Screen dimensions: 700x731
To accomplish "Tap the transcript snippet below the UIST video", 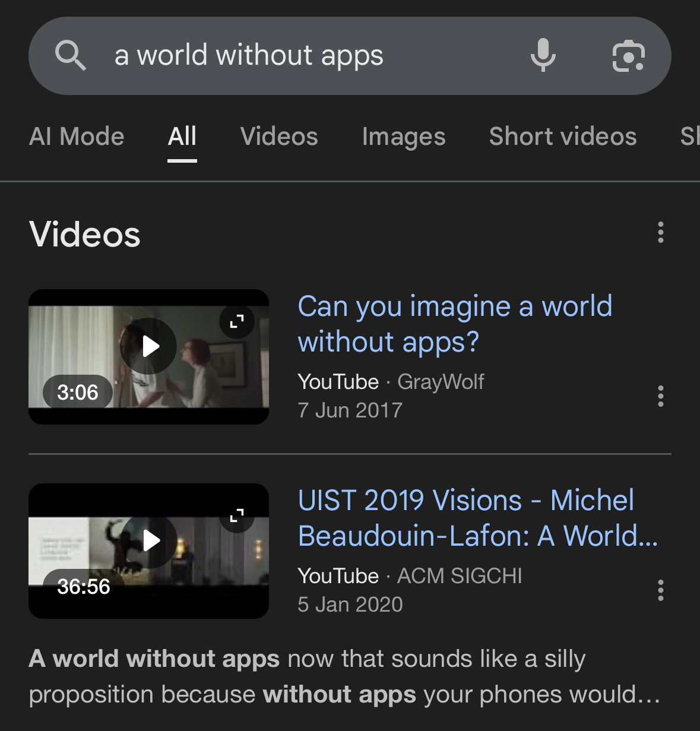I will click(344, 677).
